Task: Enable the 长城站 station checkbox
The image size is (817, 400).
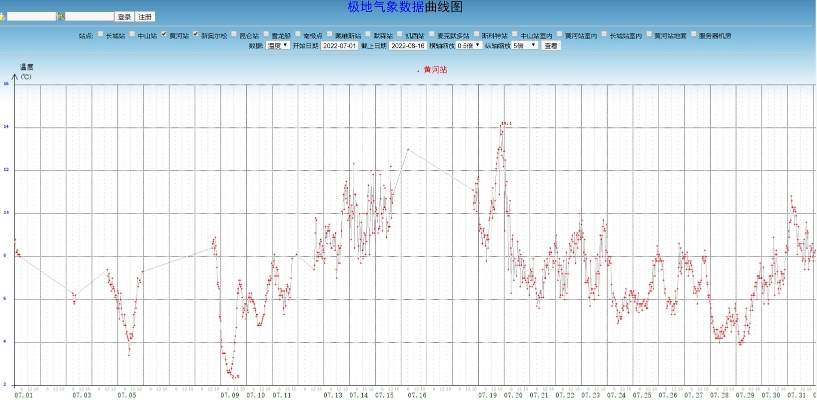Action: 100,35
